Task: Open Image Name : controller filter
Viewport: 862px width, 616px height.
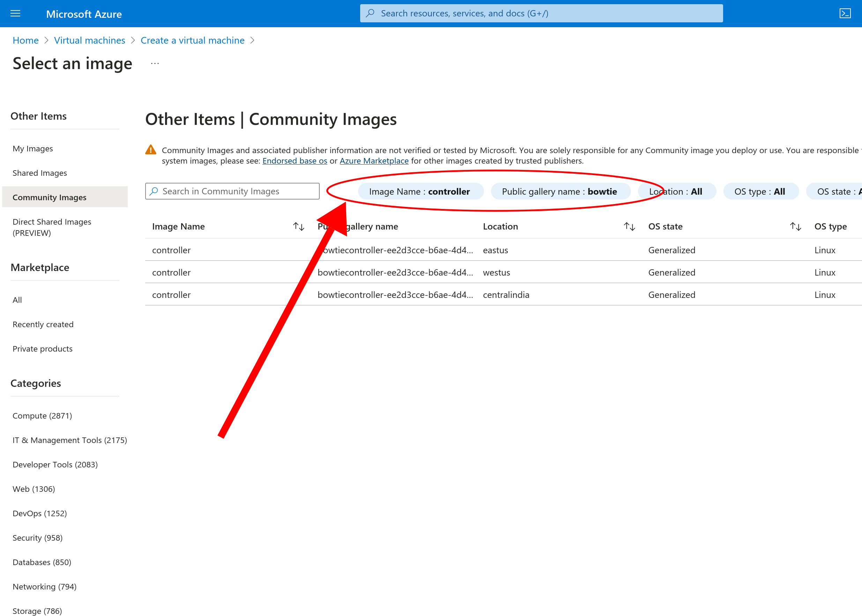Action: pos(421,191)
